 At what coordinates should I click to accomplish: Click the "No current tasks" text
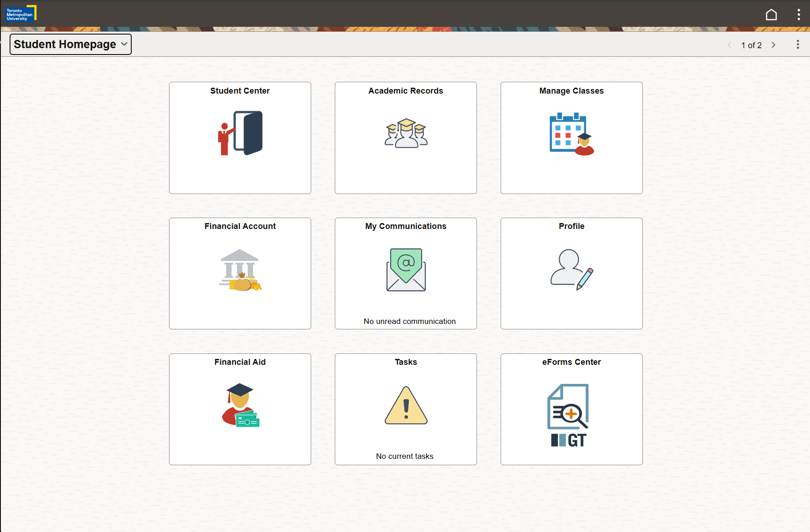coord(404,456)
